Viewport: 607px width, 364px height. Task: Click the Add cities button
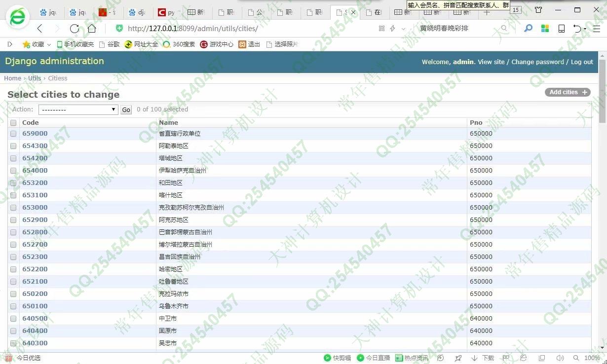tap(568, 92)
